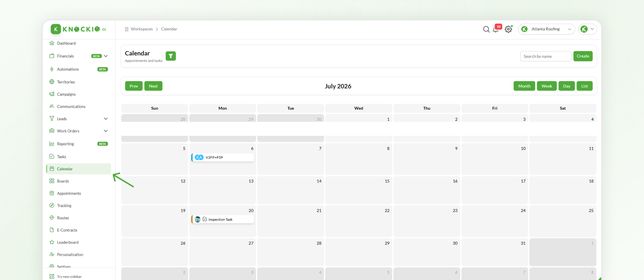
Task: Open notifications bell with 10 badge
Action: 497,29
